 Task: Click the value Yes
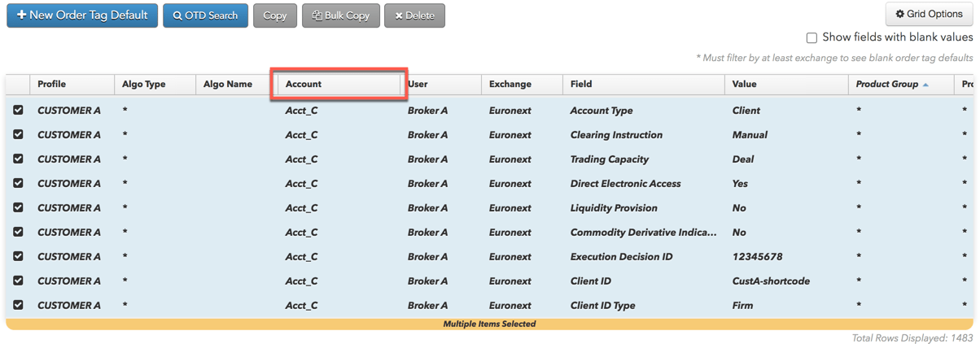[740, 183]
